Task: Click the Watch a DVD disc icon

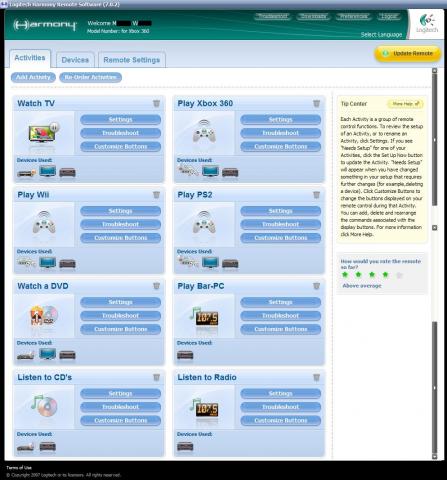Action: pyautogui.click(x=44, y=315)
